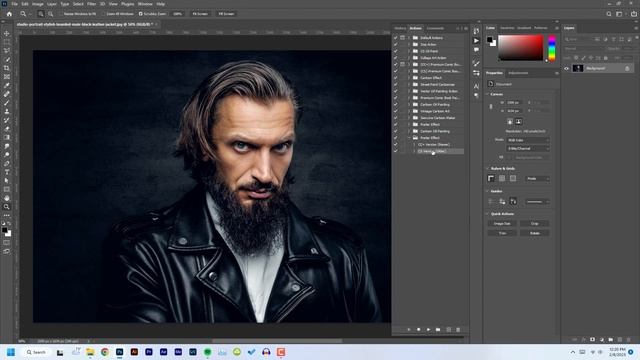
Task: Open the collapsed Character panel 'A' icon
Action: [476, 86]
